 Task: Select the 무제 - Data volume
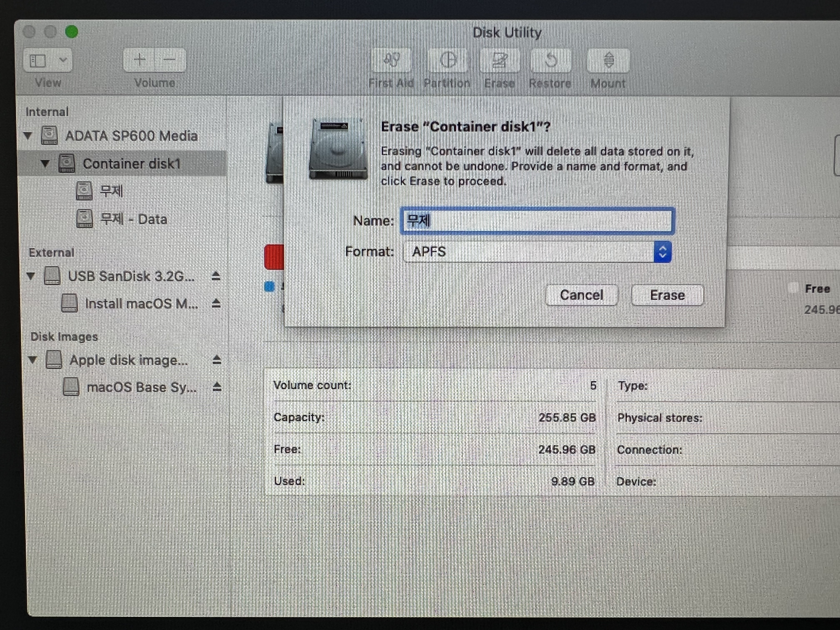(133, 219)
